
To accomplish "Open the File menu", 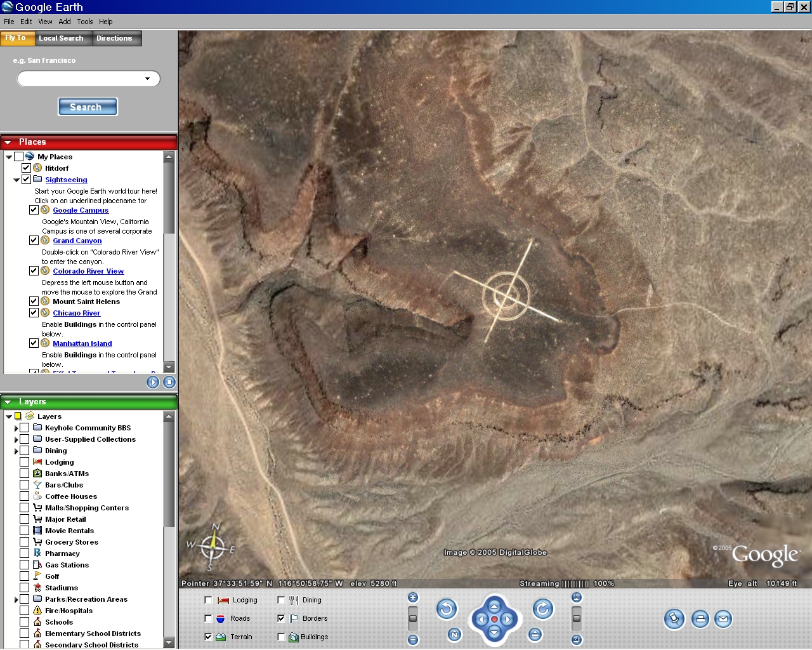I will coord(9,22).
